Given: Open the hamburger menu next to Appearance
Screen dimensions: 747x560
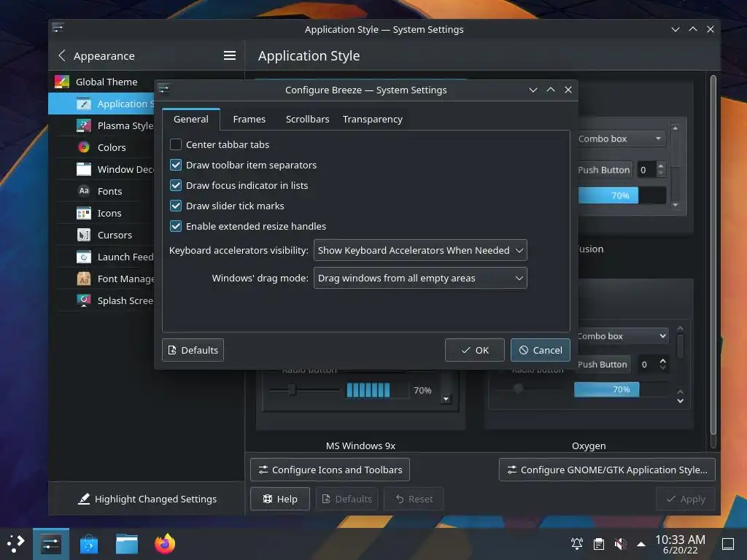Looking at the screenshot, I should pyautogui.click(x=230, y=55).
